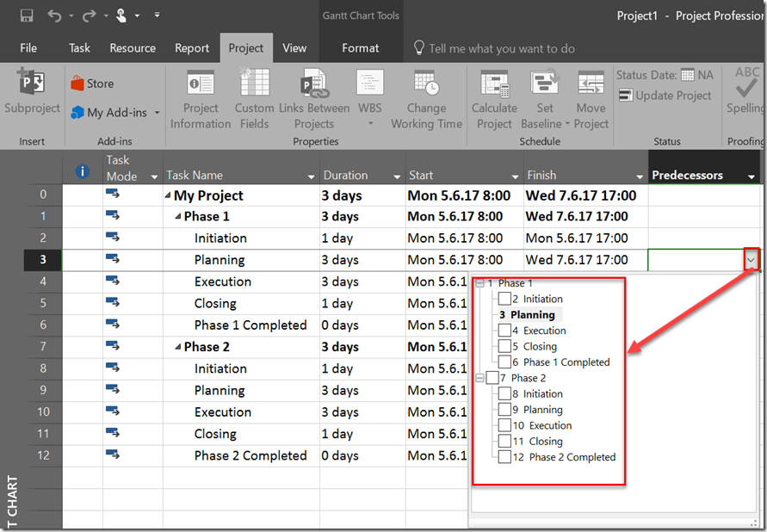Click the Update Project button
This screenshot has height=532, width=767.
click(x=665, y=96)
